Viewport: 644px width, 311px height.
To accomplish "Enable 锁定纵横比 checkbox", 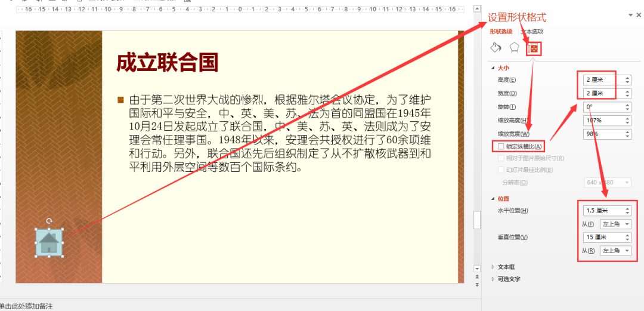I will [500, 146].
